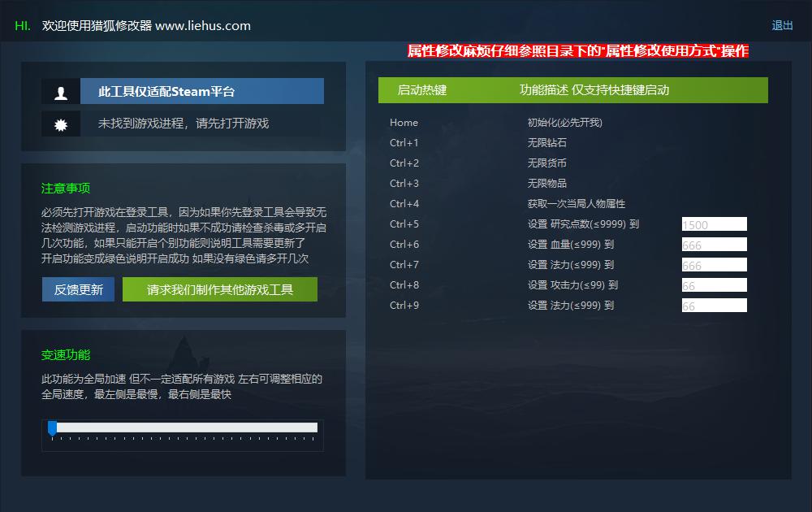This screenshot has width=812, height=512.
Task: Click the Ctrl+2 hotkey label
Action: [404, 163]
